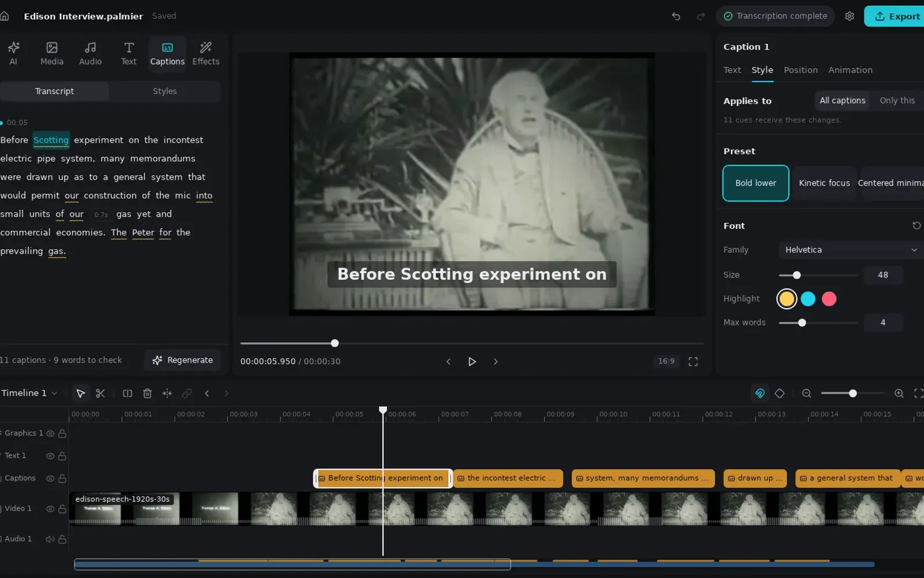The image size is (924, 578).
Task: Zoom out of the timeline
Action: (807, 394)
